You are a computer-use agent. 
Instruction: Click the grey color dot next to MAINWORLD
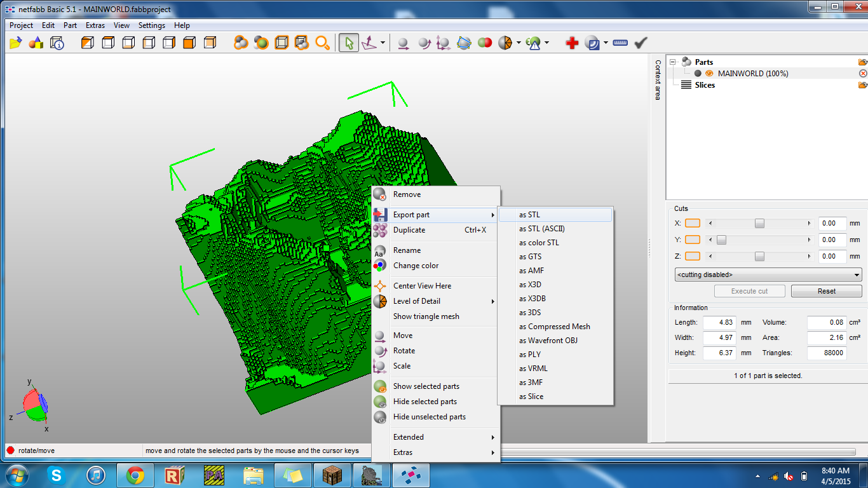698,74
